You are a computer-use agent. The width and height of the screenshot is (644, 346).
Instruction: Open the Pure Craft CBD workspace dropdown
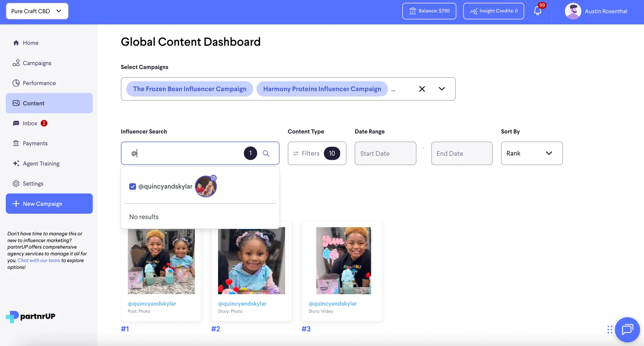[37, 11]
